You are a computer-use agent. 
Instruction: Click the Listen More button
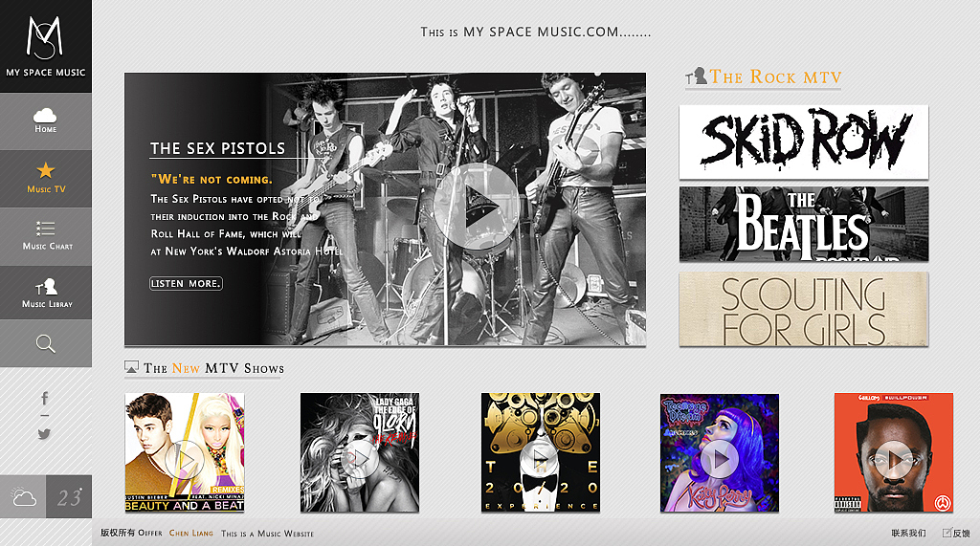point(186,284)
